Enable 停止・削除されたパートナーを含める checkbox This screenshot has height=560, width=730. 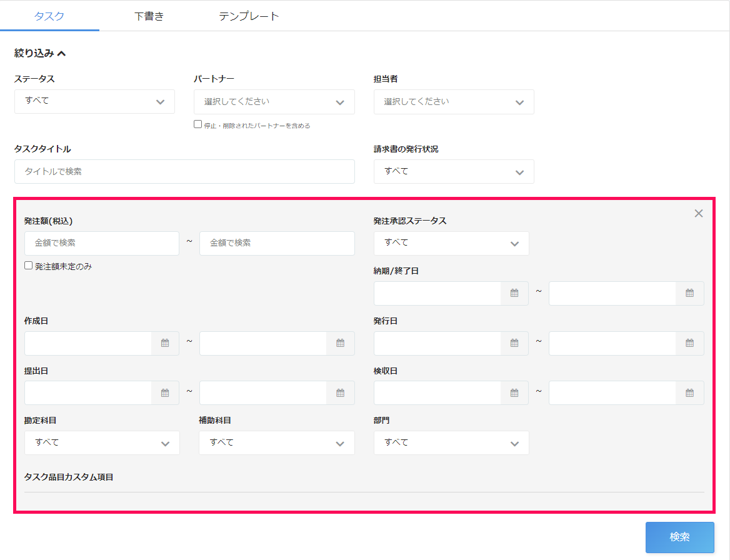point(198,124)
